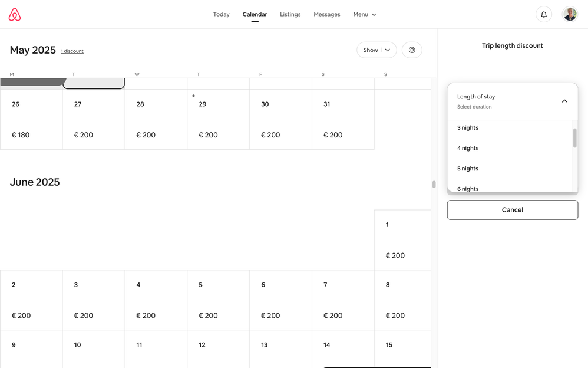Select June 11 date cell
The width and height of the screenshot is (588, 368).
(156, 349)
